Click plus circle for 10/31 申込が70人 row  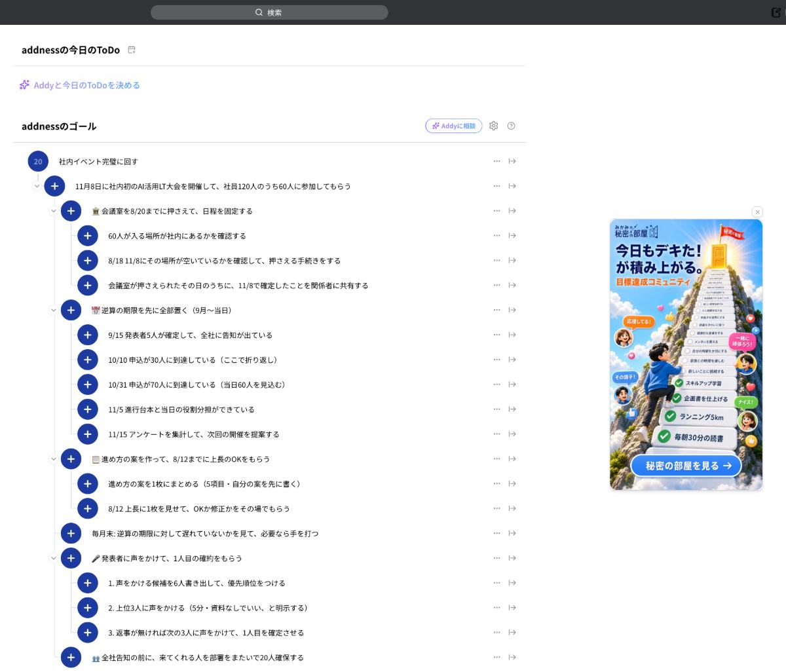[87, 384]
